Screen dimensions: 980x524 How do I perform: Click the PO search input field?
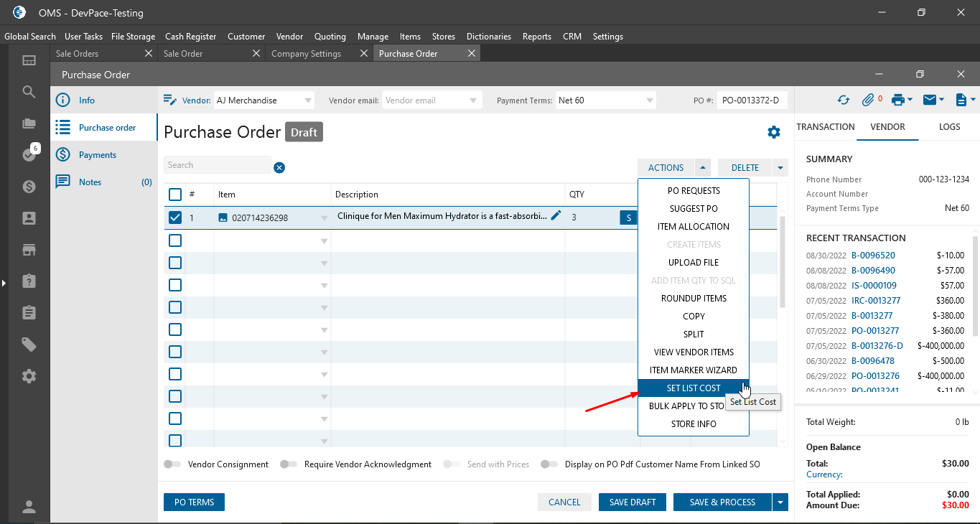coord(217,165)
